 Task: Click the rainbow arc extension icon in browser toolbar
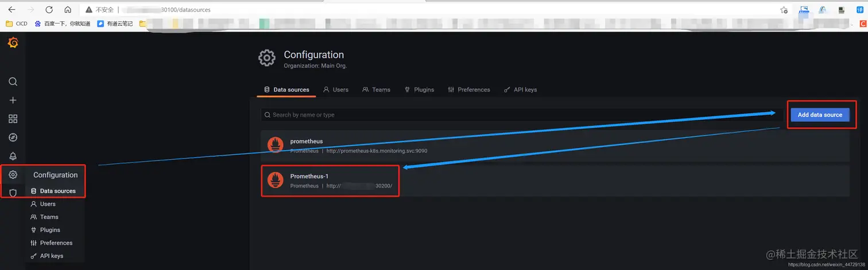click(822, 10)
